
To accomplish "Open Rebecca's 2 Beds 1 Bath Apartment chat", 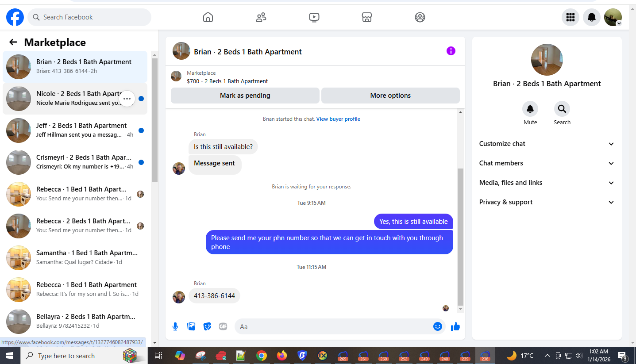I will (75, 226).
